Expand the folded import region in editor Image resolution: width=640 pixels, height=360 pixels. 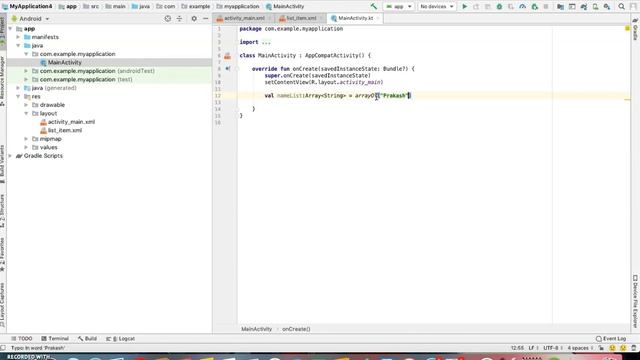(266, 42)
